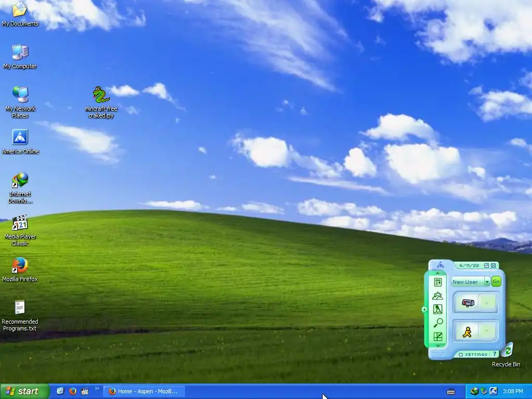Click the AOL tray icon beside the clock
The height and width of the screenshot is (399, 532).
(x=494, y=391)
